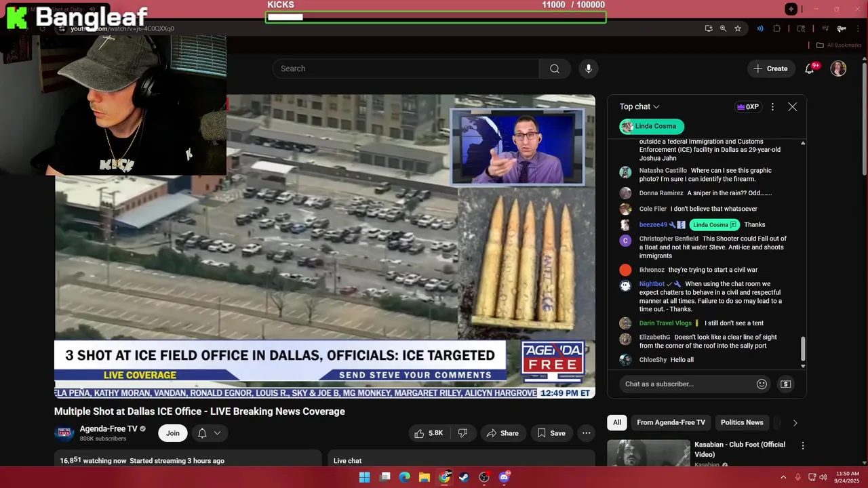Open Windows Start menu
The height and width of the screenshot is (488, 868).
[x=364, y=477]
